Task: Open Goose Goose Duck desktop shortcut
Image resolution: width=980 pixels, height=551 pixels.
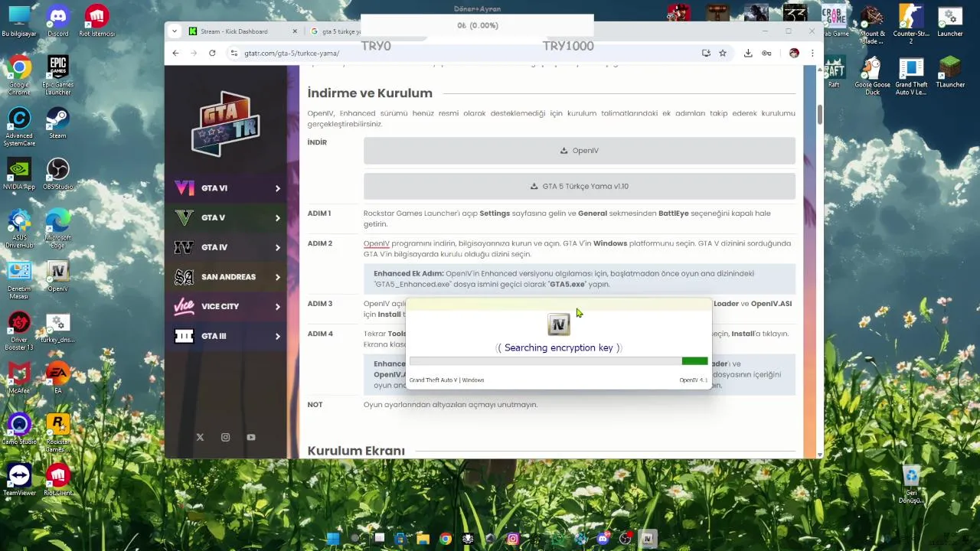Action: click(x=872, y=77)
